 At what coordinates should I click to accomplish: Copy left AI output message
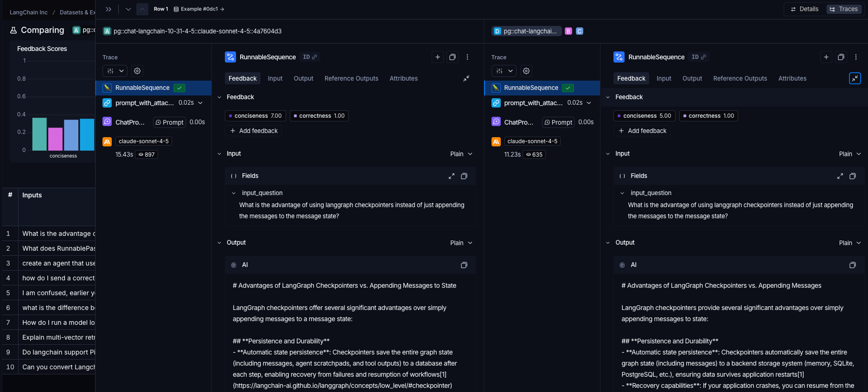pyautogui.click(x=464, y=265)
